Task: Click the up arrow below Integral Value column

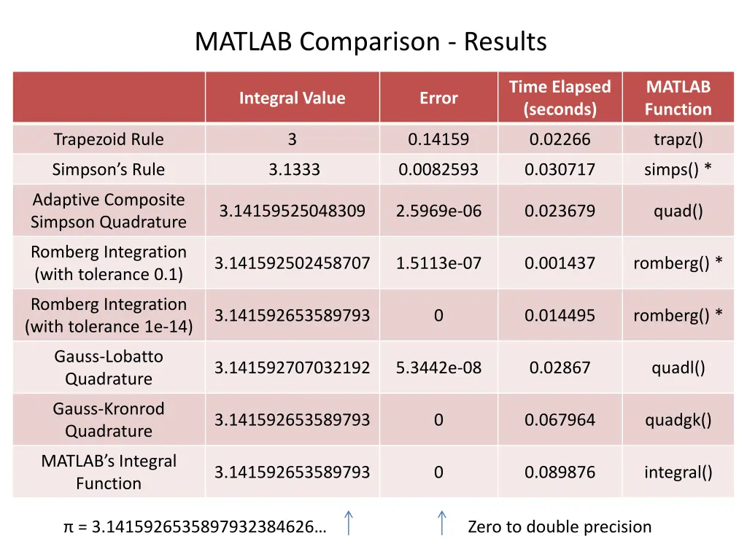Action: point(349,523)
